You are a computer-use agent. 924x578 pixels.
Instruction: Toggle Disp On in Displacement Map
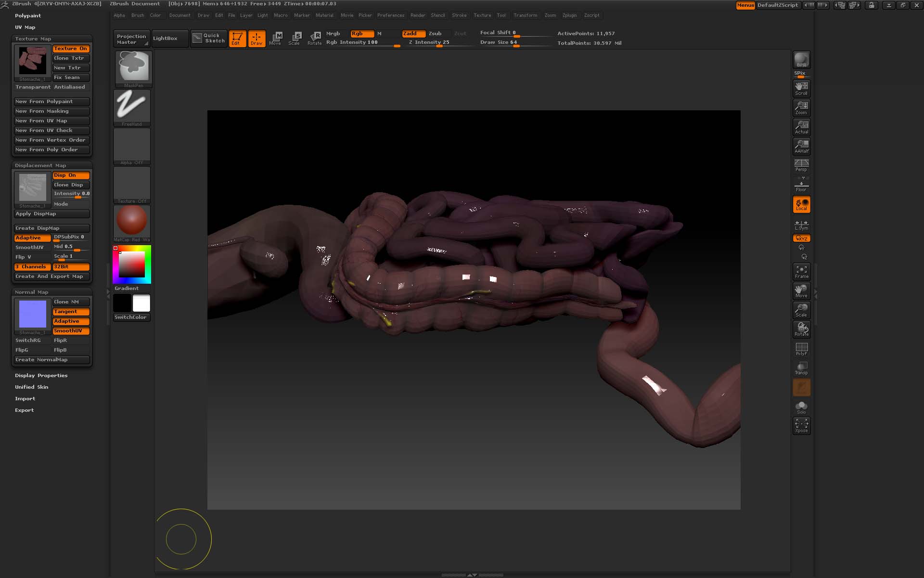coord(71,175)
